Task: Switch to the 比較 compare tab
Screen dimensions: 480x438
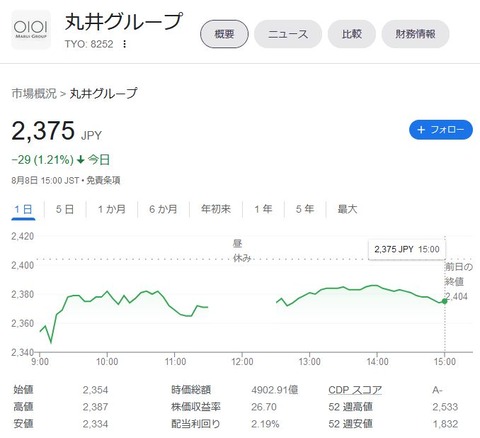Action: pos(352,34)
